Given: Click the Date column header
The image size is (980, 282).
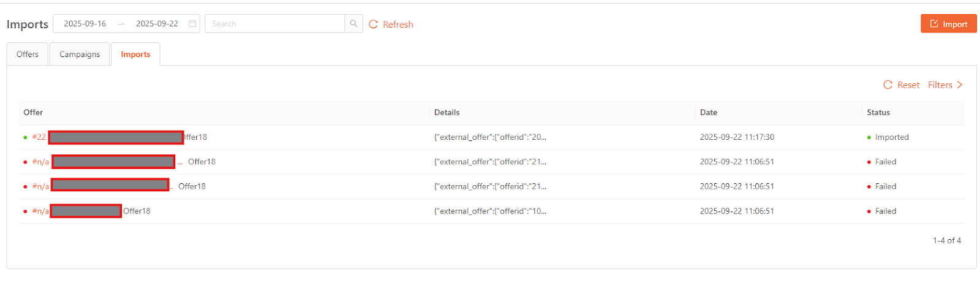Looking at the screenshot, I should tap(709, 113).
